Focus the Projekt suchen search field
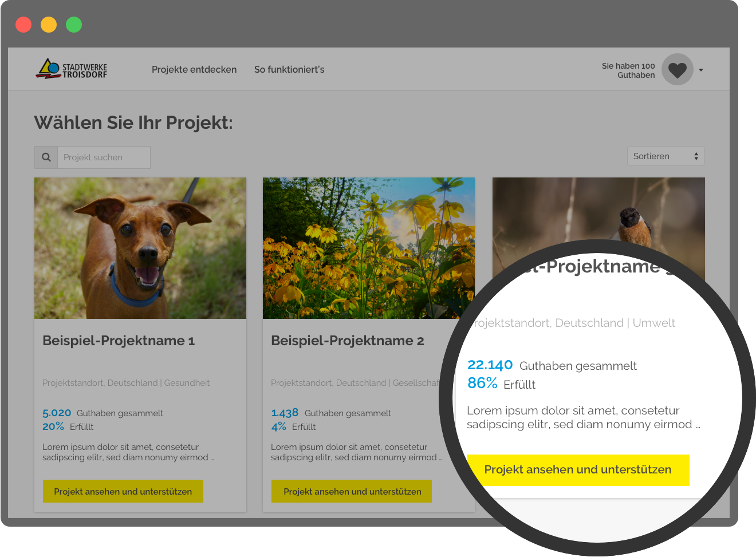The image size is (756, 557). click(x=104, y=157)
